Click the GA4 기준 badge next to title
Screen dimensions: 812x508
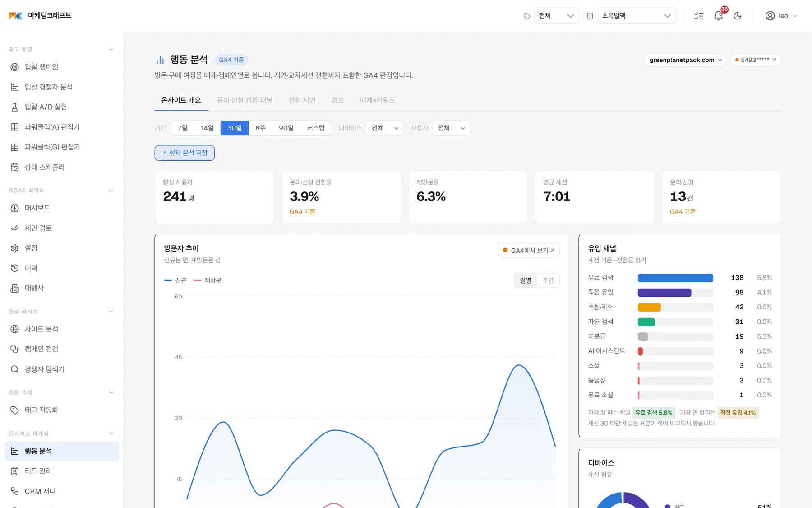tap(231, 60)
